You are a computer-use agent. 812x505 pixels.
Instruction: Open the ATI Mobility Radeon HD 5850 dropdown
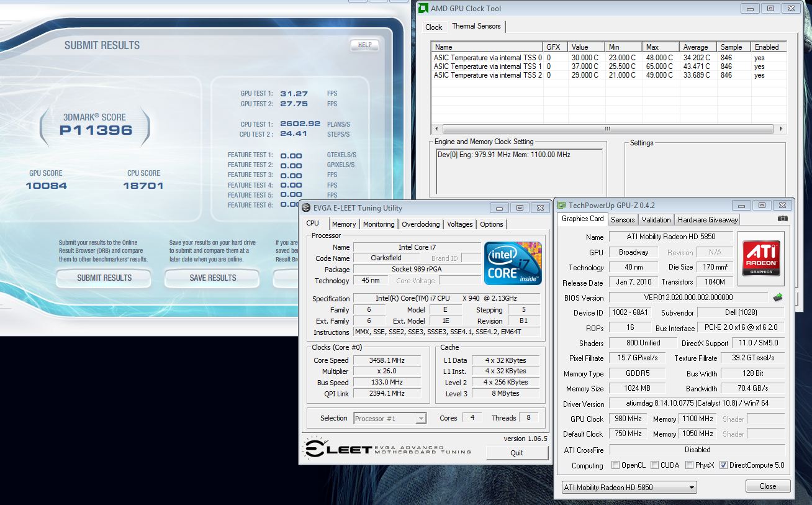[x=629, y=488]
